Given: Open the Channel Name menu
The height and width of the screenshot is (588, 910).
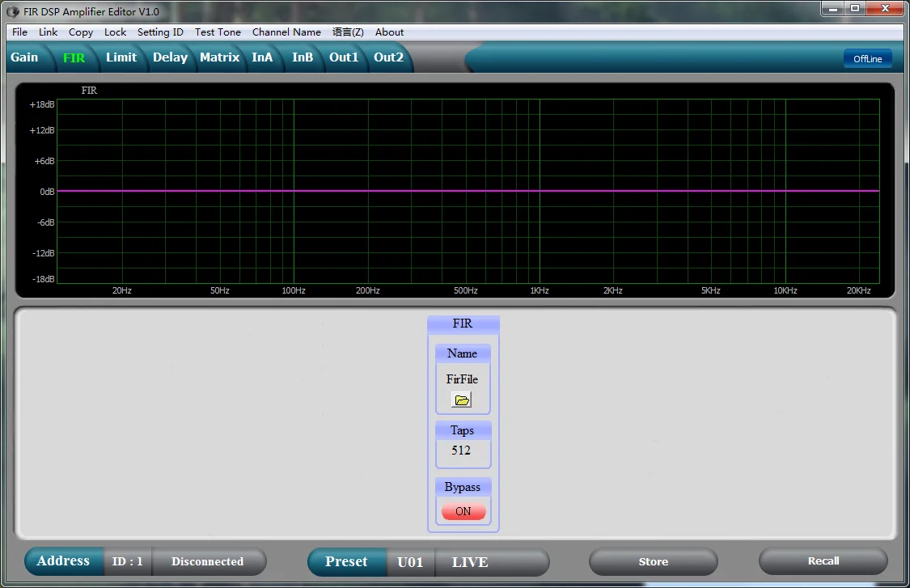Looking at the screenshot, I should pyautogui.click(x=286, y=32).
